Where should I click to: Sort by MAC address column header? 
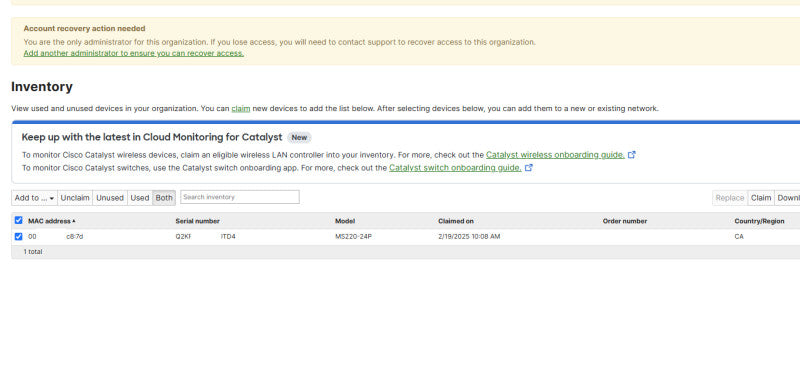[52, 221]
